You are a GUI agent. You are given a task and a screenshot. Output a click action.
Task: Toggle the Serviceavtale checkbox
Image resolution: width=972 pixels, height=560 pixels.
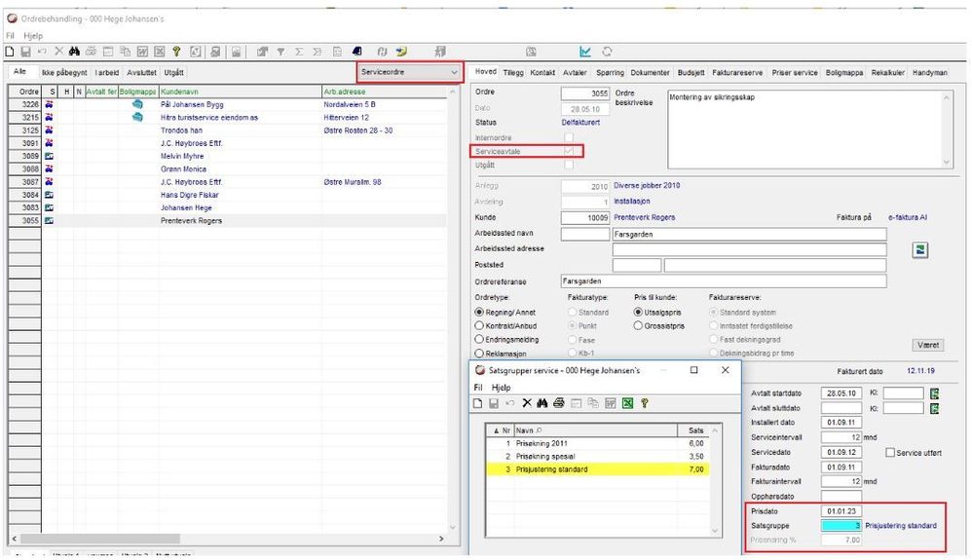[569, 151]
